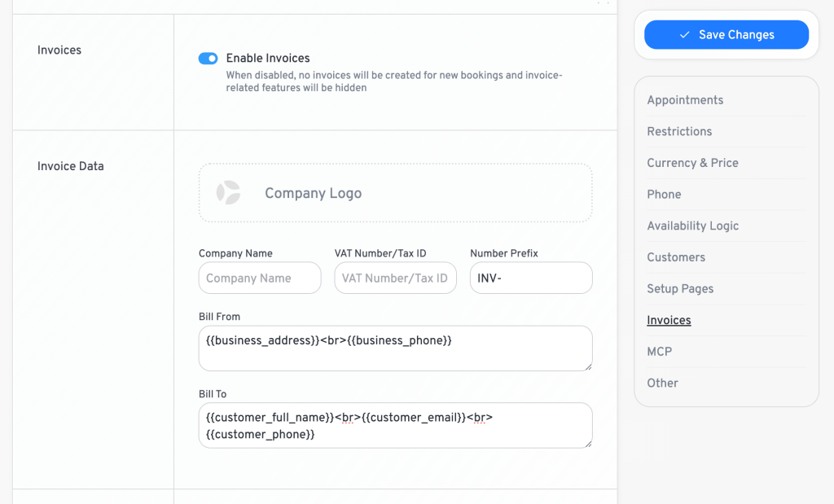
Task: Click the Invoice Data section heading
Action: click(70, 166)
